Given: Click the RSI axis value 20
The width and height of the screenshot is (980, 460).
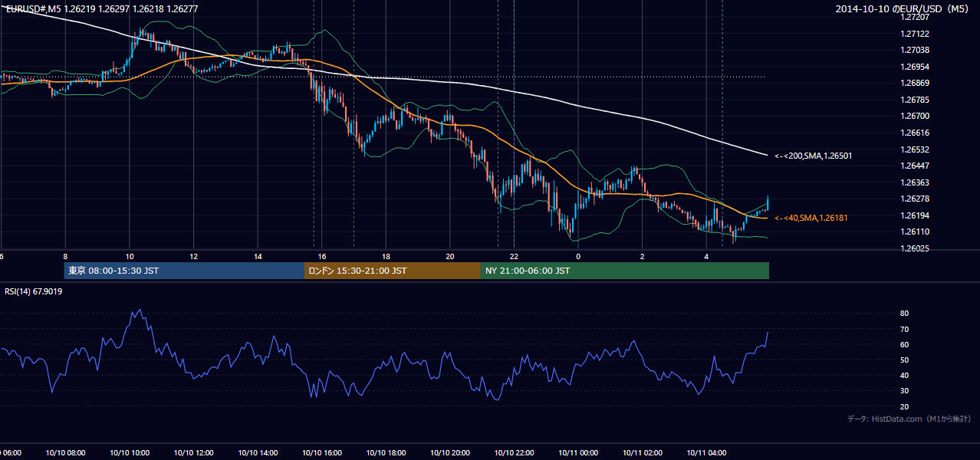Looking at the screenshot, I should click(x=905, y=406).
